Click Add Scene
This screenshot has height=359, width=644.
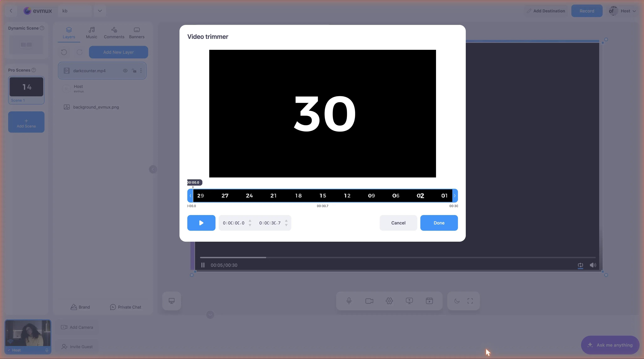(x=26, y=122)
